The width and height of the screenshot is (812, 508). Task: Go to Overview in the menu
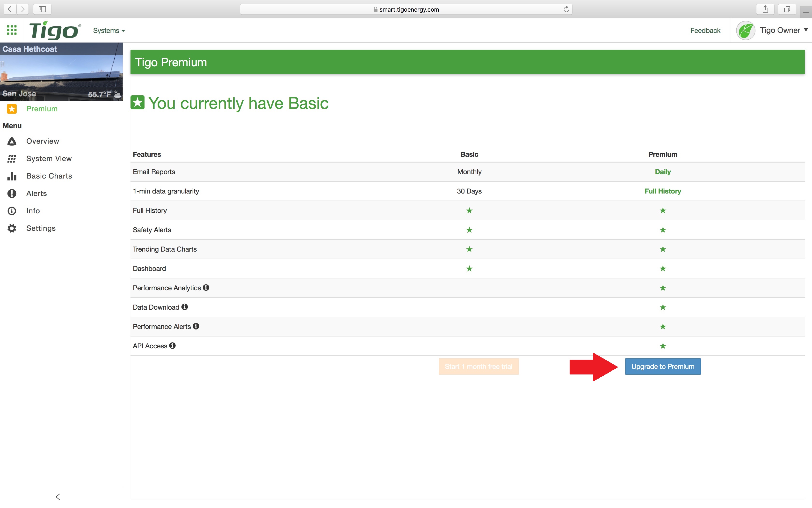[x=43, y=141]
